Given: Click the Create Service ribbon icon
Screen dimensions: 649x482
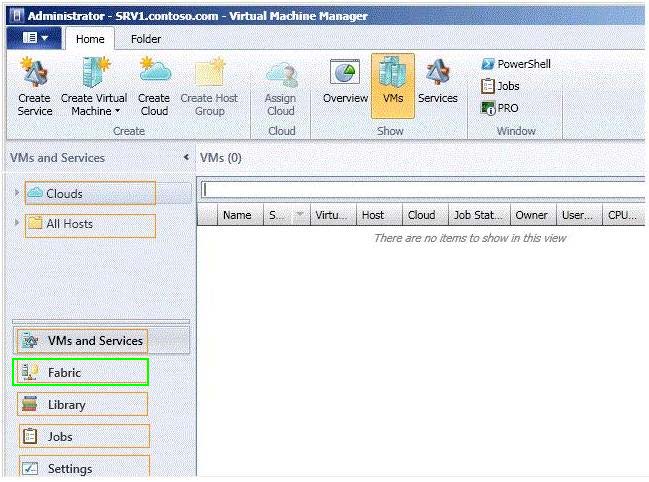Looking at the screenshot, I should point(35,72).
